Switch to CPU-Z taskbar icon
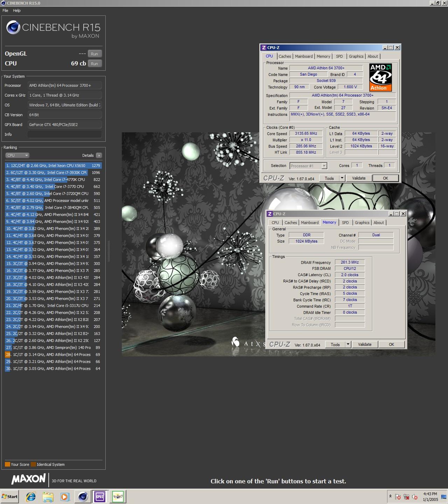Screen dimensions: 448x504 [x=100, y=497]
